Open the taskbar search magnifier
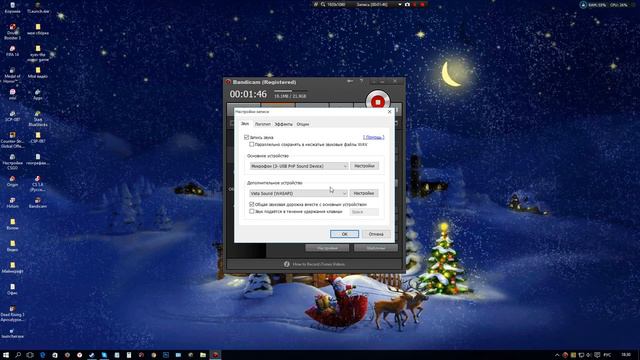640x360 pixels. coord(18,355)
